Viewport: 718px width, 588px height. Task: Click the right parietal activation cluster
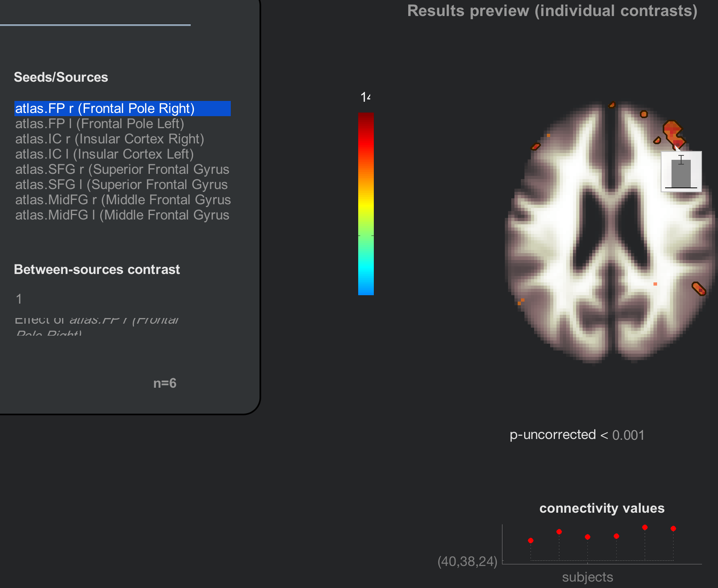click(x=699, y=288)
